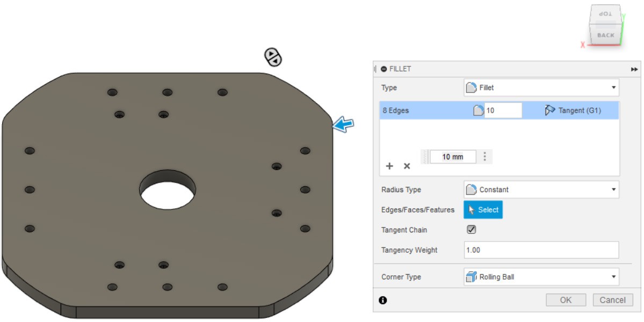Uncheck the Tangent Chain checkbox
644x322 pixels.
[471, 230]
